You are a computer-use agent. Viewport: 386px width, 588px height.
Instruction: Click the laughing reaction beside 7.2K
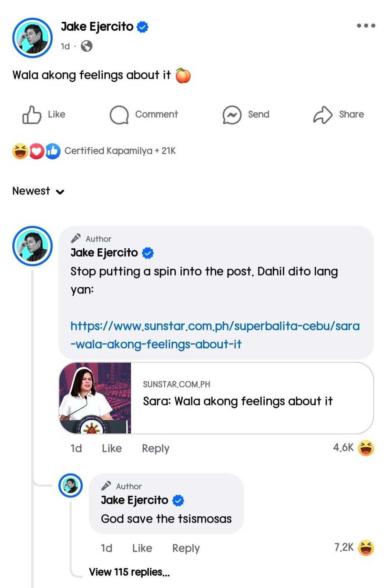click(x=366, y=548)
